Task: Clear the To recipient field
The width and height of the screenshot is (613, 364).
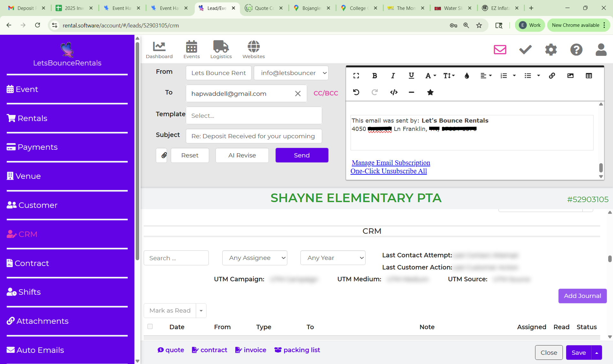Action: coord(298,94)
